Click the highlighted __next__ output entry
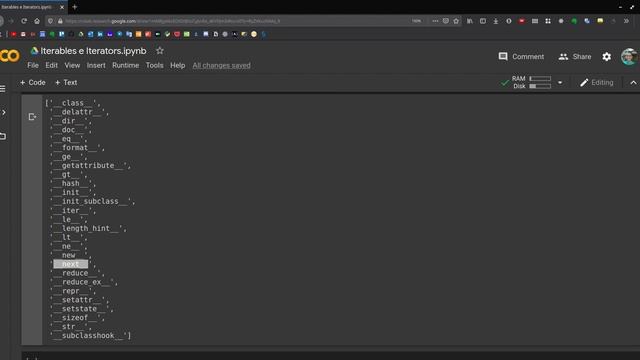The height and width of the screenshot is (360, 640). pyautogui.click(x=71, y=264)
